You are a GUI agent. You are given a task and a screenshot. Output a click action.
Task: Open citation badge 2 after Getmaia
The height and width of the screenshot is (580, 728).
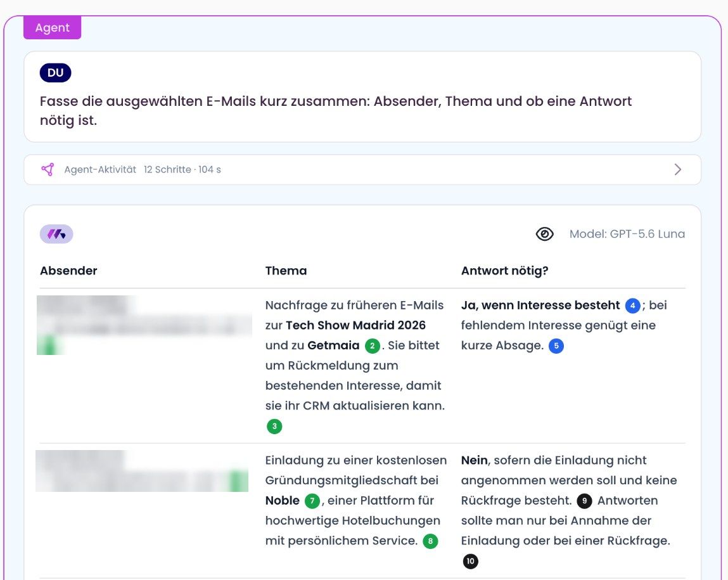click(373, 346)
